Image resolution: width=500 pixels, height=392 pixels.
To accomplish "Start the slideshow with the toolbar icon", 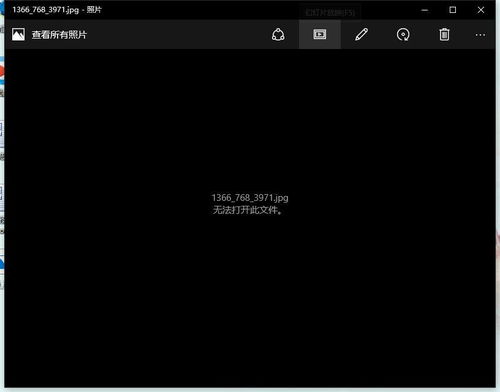I will coord(320,34).
